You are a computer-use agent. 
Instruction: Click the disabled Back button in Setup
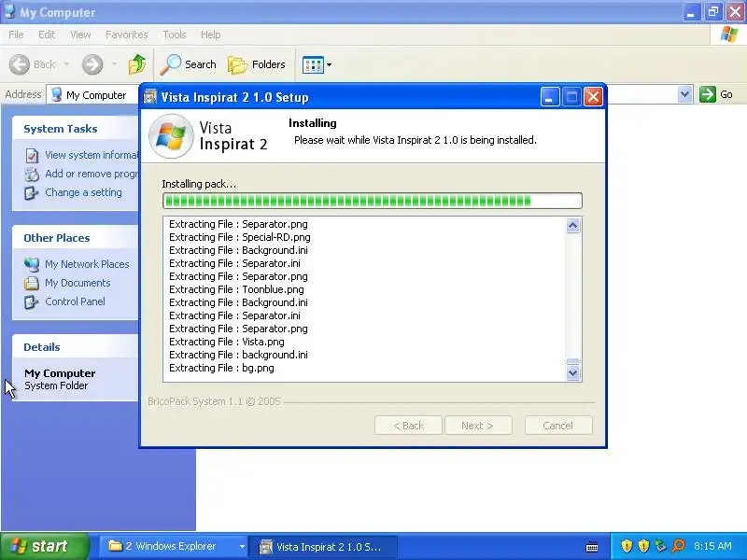(x=408, y=426)
